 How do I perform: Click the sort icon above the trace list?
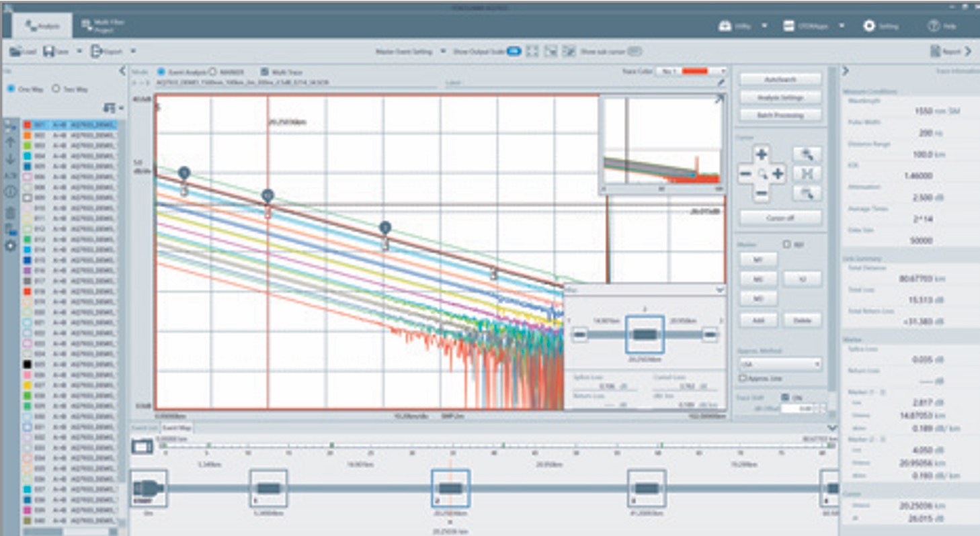(110, 107)
